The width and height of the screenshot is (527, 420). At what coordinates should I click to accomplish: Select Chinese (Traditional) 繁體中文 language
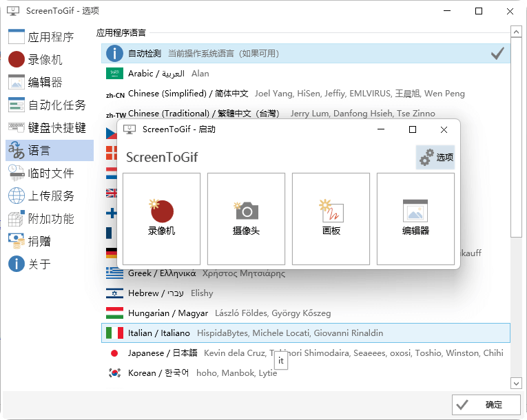coord(305,113)
